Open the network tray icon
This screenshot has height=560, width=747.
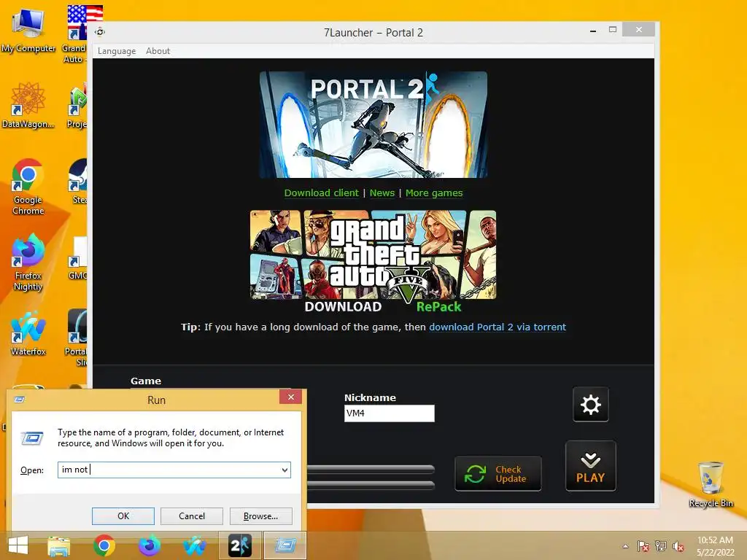coord(660,546)
